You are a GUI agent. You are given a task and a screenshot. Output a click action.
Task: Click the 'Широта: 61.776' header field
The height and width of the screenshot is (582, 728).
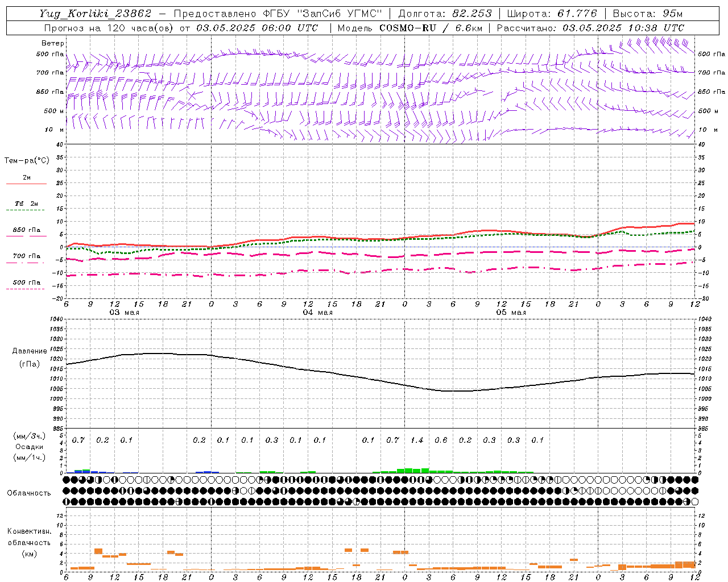[552, 14]
